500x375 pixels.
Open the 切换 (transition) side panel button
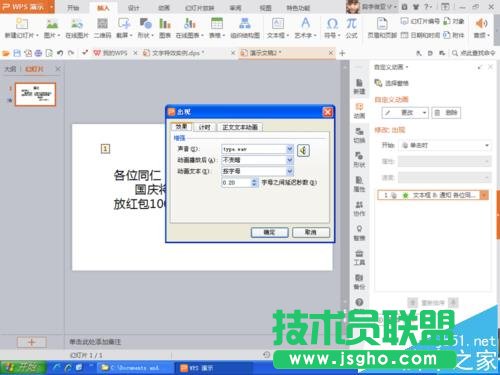coord(359,135)
